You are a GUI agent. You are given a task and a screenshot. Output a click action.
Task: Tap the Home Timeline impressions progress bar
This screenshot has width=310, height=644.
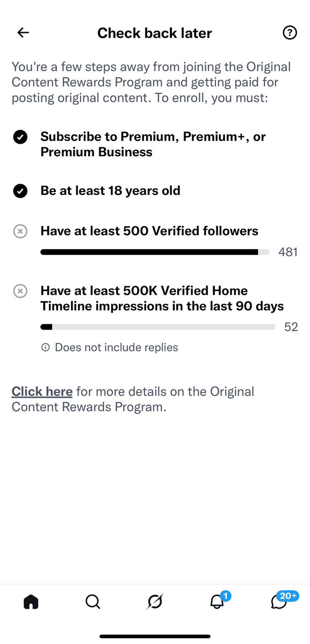tap(158, 326)
